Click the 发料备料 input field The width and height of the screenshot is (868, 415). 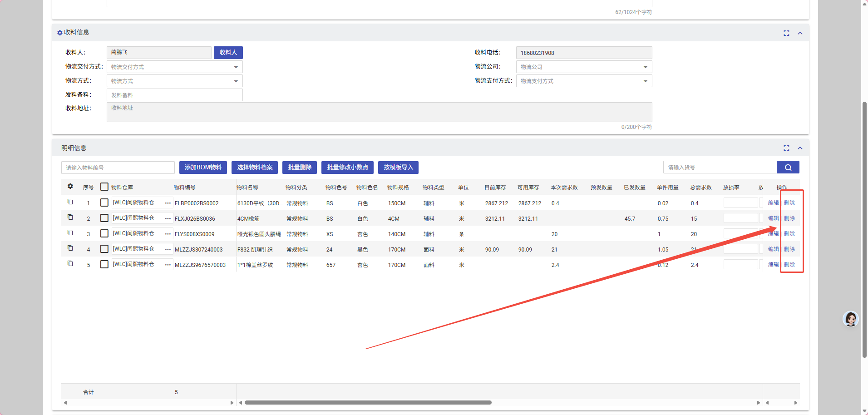(x=175, y=95)
